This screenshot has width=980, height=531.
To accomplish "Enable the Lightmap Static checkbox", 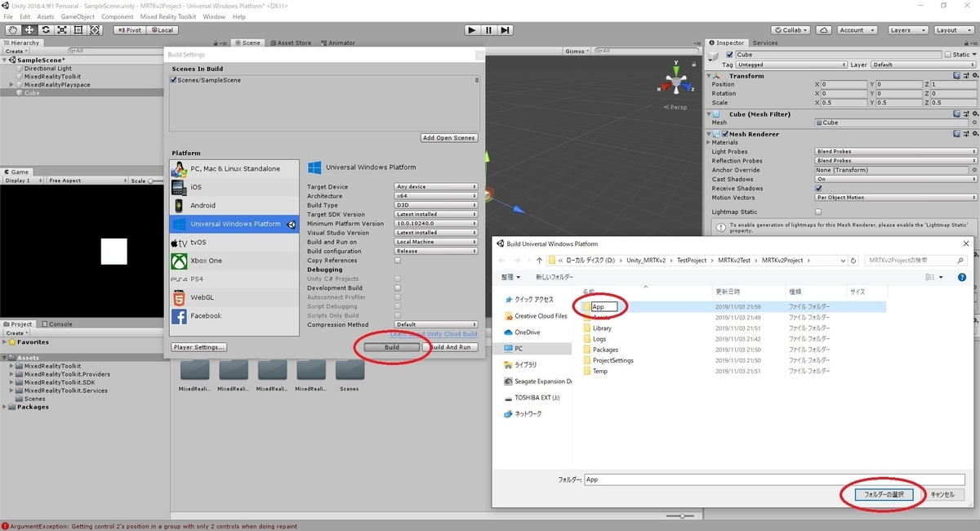I will pyautogui.click(x=818, y=211).
